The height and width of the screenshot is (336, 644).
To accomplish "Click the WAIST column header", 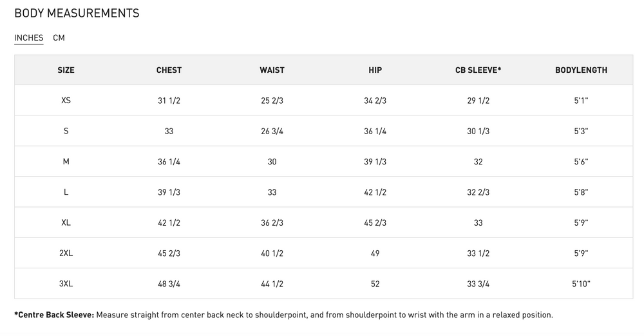I will pos(272,70).
